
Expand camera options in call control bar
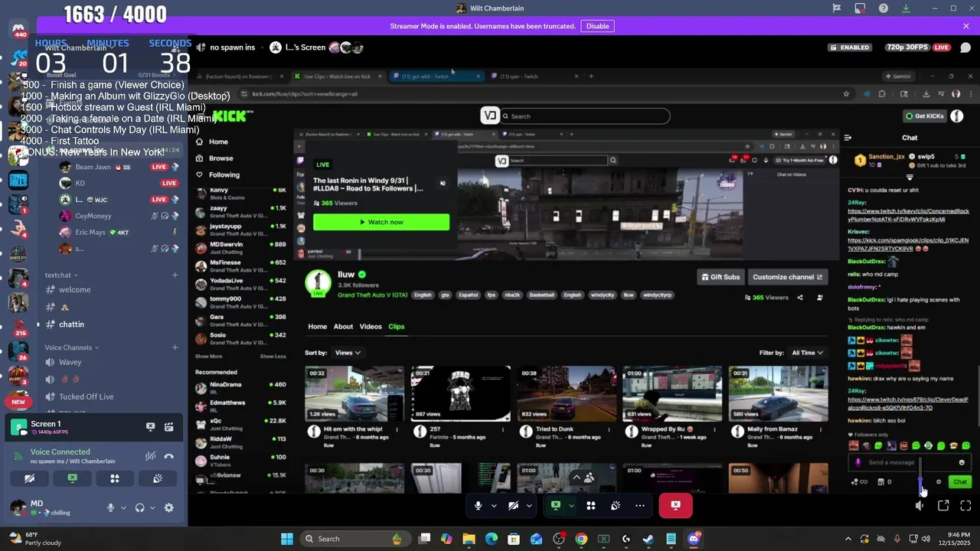pyautogui.click(x=528, y=505)
